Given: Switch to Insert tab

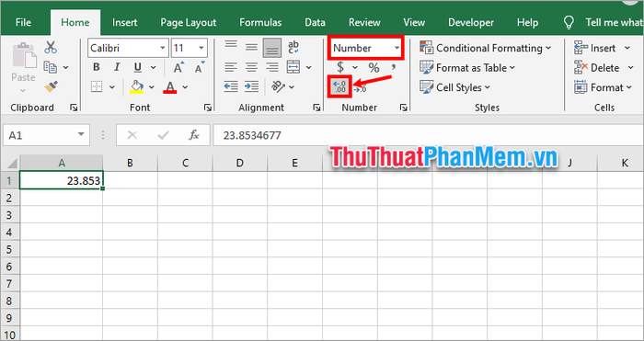Looking at the screenshot, I should (x=125, y=22).
